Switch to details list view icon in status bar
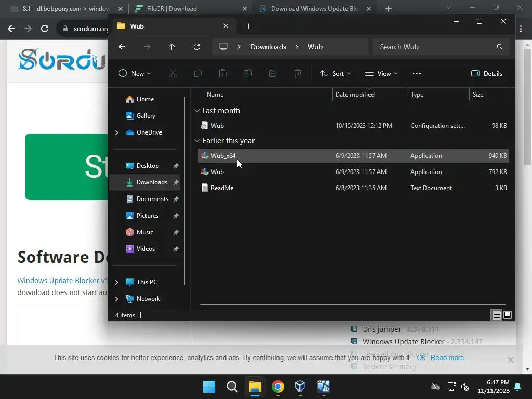This screenshot has width=532, height=399. pos(496,315)
